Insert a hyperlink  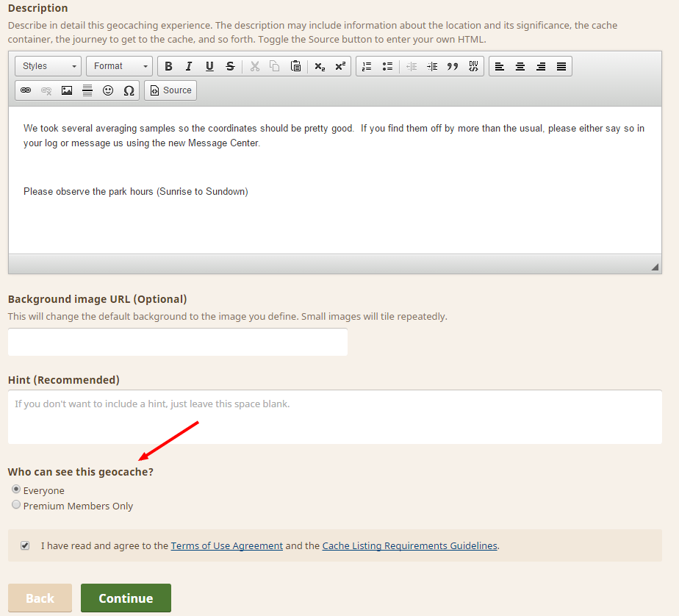tap(26, 90)
